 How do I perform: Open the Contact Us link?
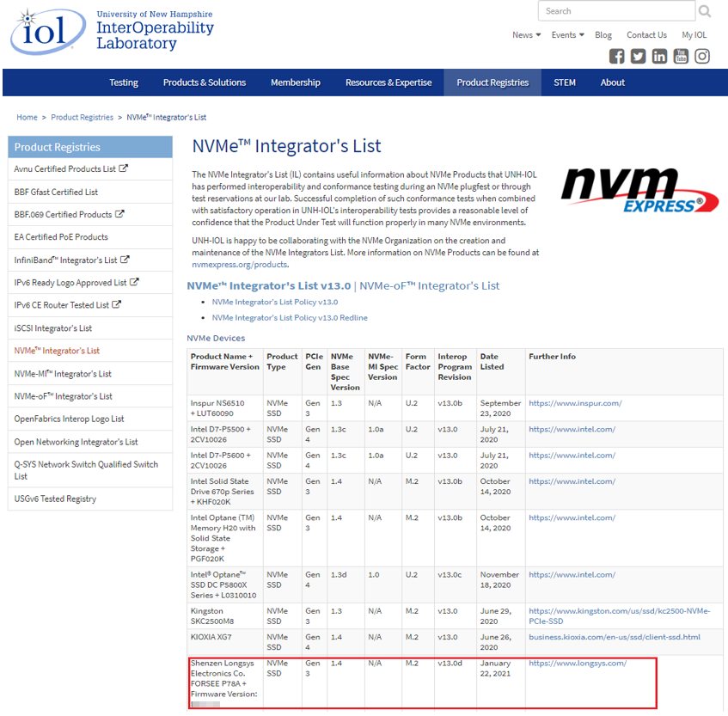coord(646,35)
